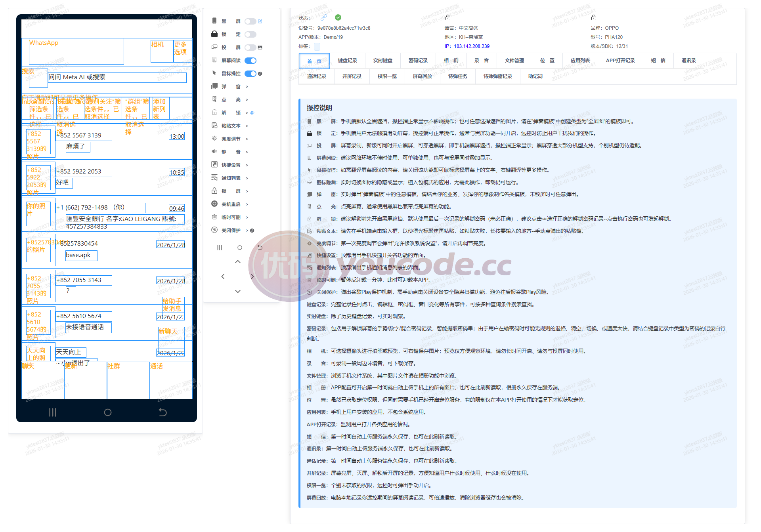761x532 pixels.
Task: Open the +852 5567 3139 chat on phone
Action: (x=107, y=142)
